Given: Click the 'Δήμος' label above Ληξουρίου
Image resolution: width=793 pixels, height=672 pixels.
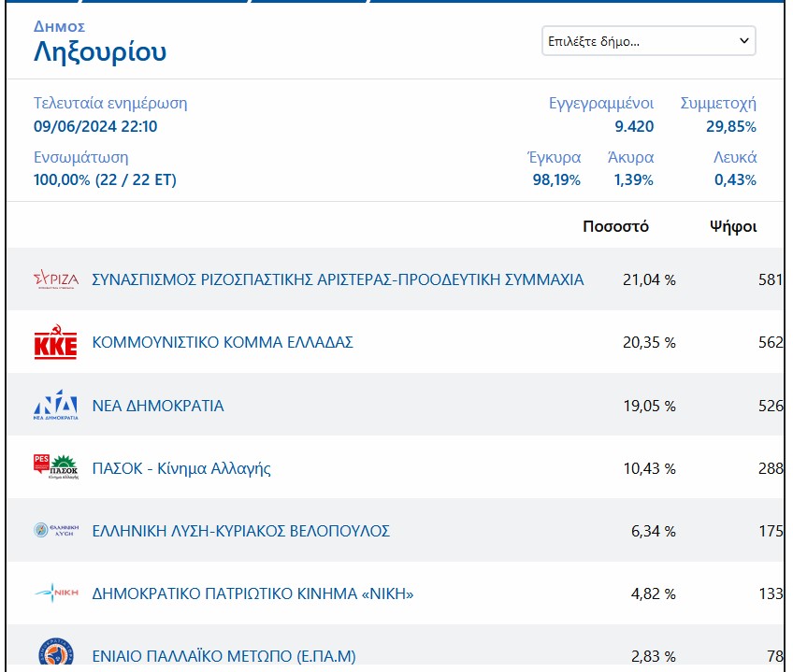Looking at the screenshot, I should pyautogui.click(x=59, y=27).
